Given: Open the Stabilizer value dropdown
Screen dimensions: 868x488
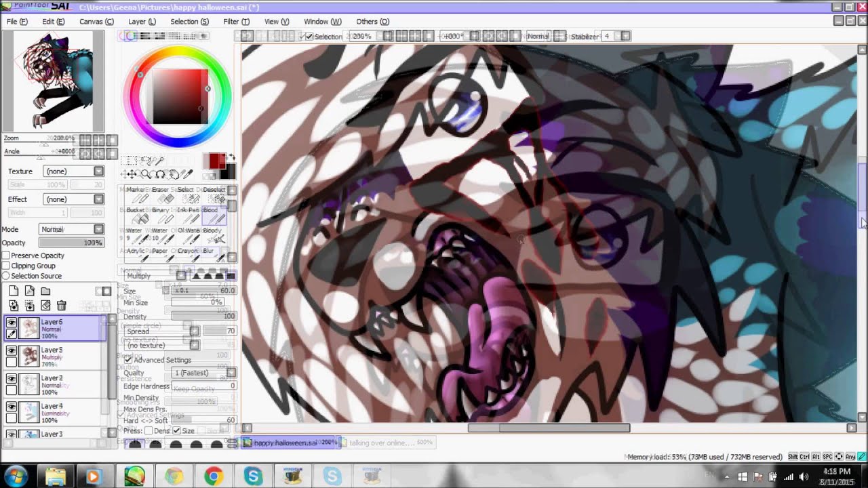Looking at the screenshot, I should pos(625,36).
